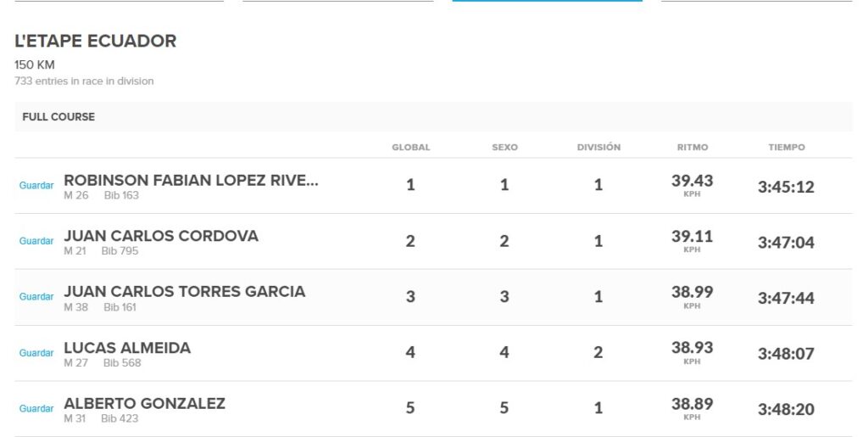This screenshot has height=437, width=868.
Task: Save Alberto Gonzalez result via Guardar
Action: pos(36,409)
